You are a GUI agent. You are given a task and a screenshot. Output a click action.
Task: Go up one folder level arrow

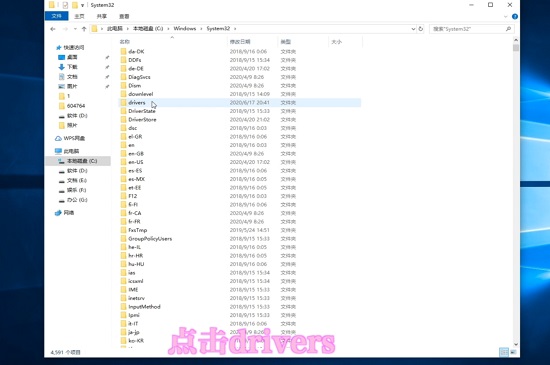(x=84, y=29)
